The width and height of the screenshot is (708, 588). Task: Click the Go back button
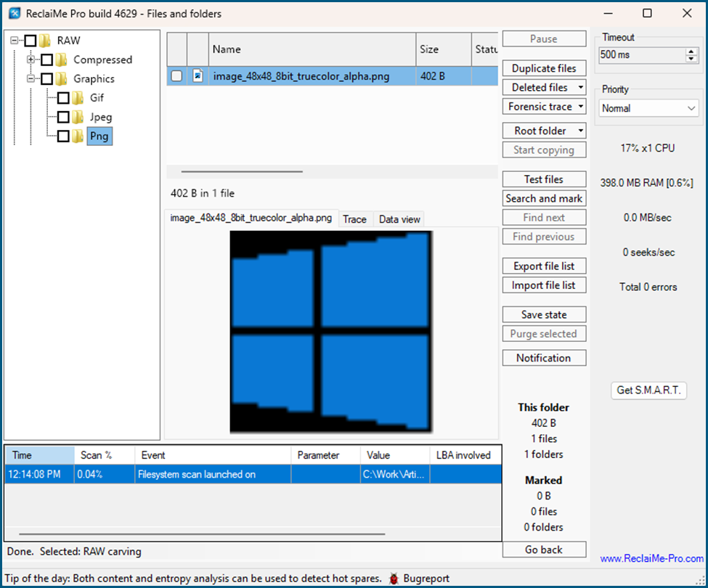tap(544, 550)
